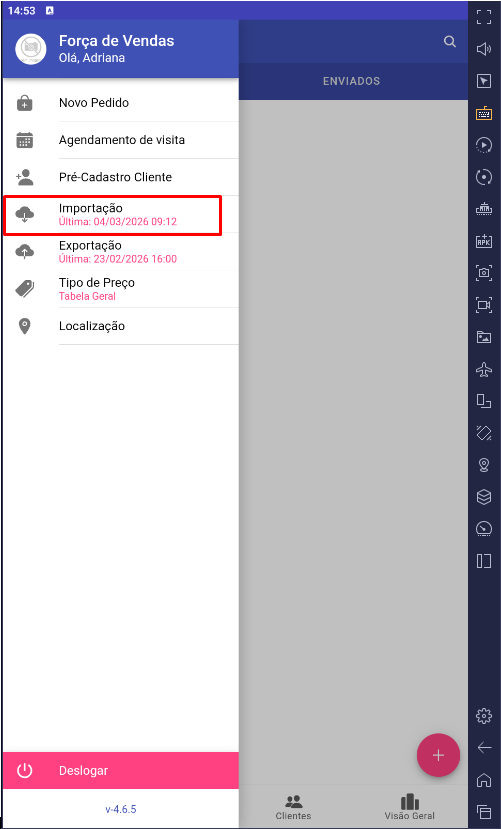Switch to the ENVIADOS tab

[352, 81]
